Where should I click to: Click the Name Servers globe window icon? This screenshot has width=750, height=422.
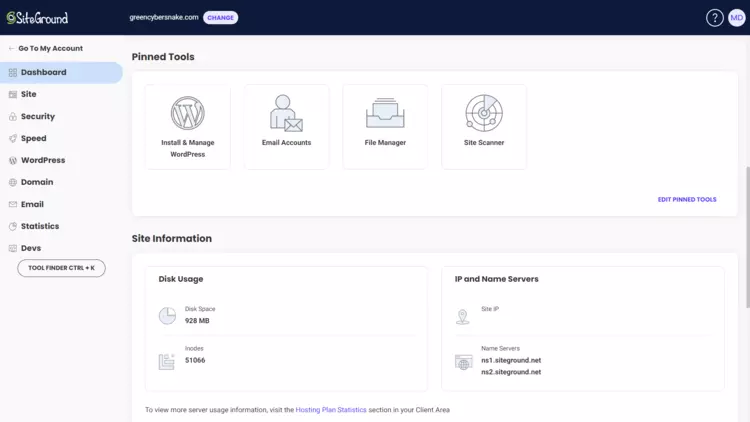pyautogui.click(x=463, y=362)
